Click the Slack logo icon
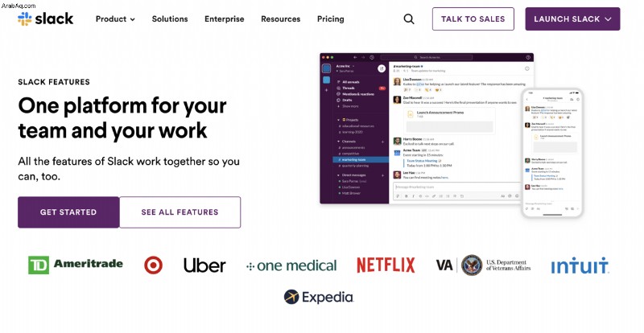The image size is (644, 333). (x=25, y=18)
